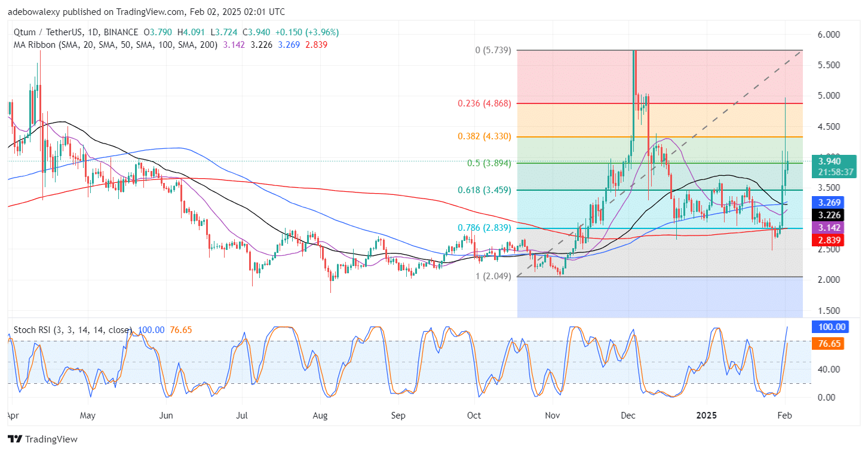
Task: Click the 40.00 label on Stoch RSI axis
Action: tap(829, 369)
